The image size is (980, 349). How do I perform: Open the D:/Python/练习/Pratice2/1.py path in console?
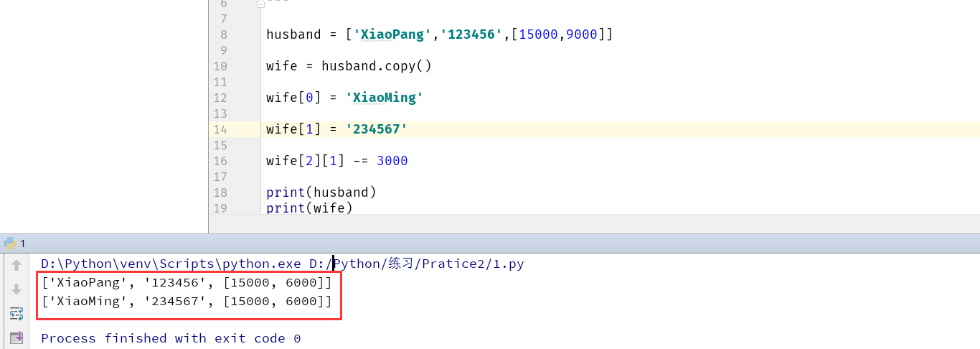pos(417,264)
